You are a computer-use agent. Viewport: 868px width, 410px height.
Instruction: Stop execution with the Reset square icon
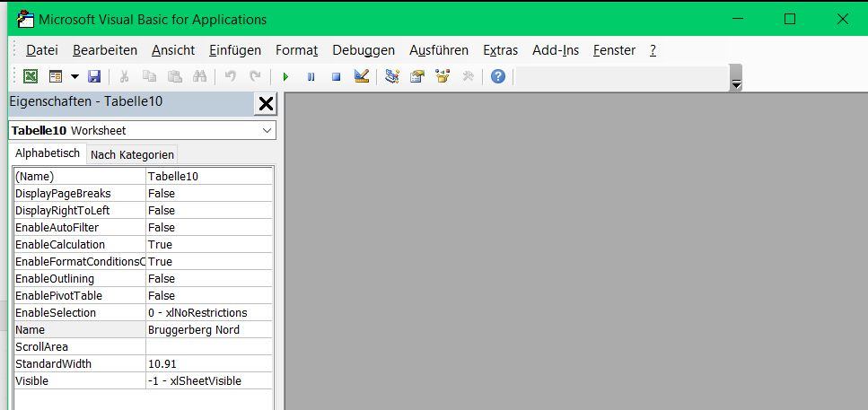point(336,77)
